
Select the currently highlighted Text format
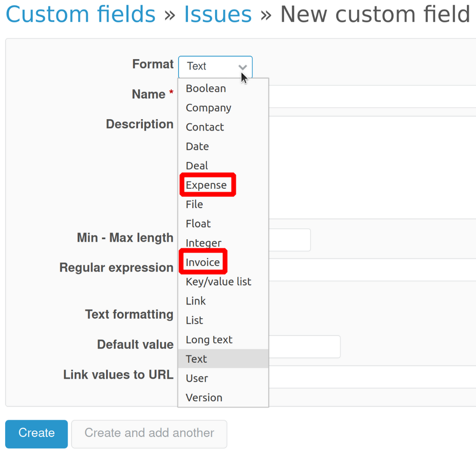click(196, 359)
